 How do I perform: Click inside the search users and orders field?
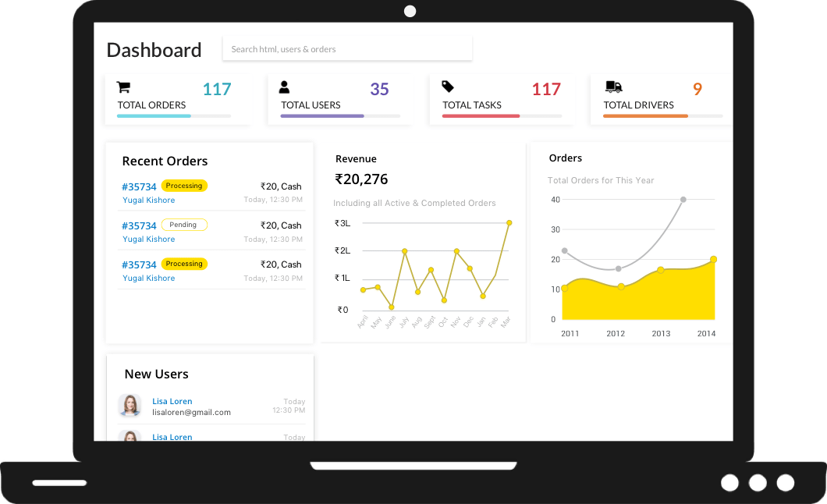click(347, 48)
